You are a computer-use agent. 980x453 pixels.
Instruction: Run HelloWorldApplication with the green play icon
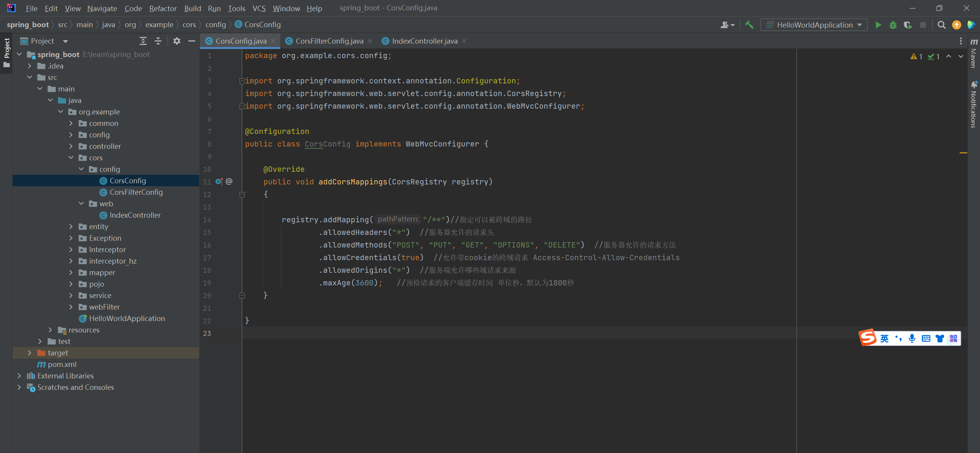878,25
